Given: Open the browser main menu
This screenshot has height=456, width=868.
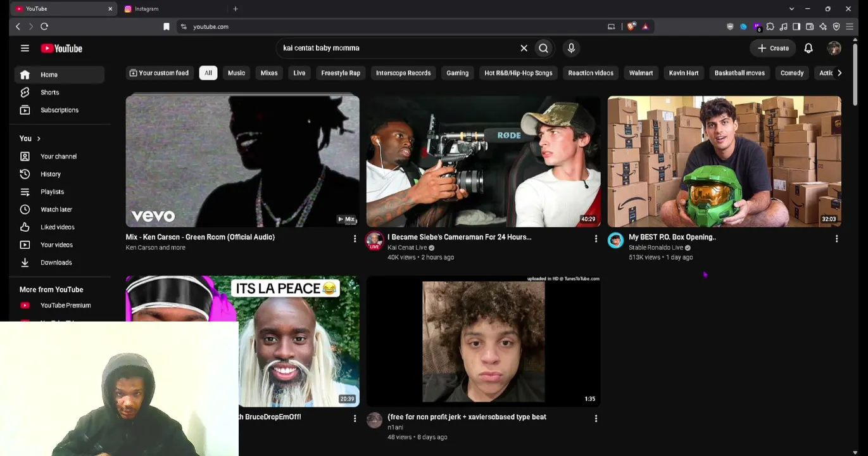Looking at the screenshot, I should click(850, 27).
